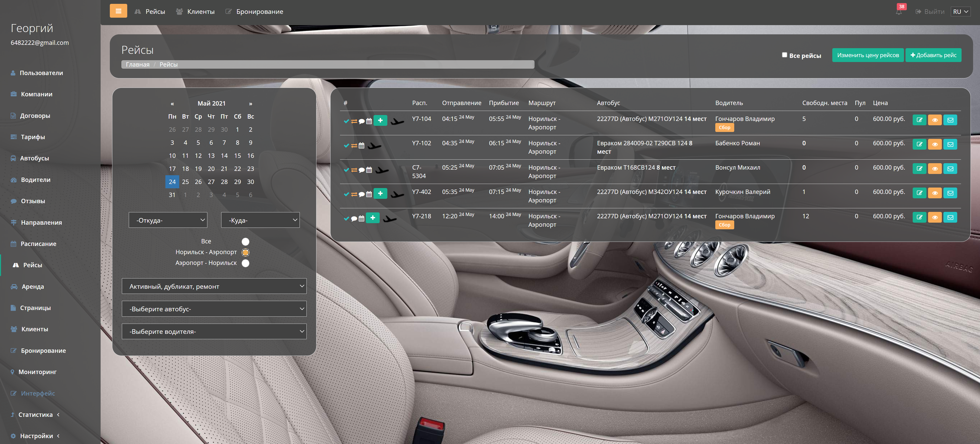Image resolution: width=980 pixels, height=444 pixels.
Task: Select May 27 in the calendar
Action: (x=211, y=182)
